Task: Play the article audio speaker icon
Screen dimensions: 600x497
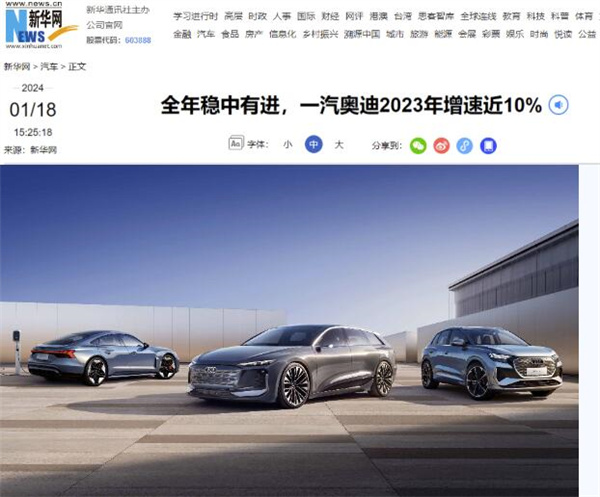Action: click(x=559, y=105)
